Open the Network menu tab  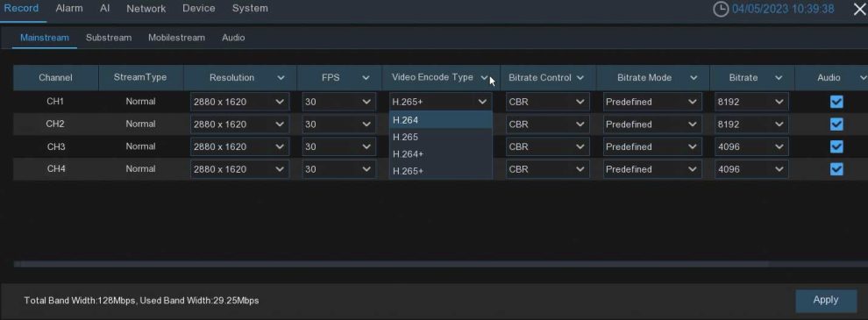pos(146,8)
